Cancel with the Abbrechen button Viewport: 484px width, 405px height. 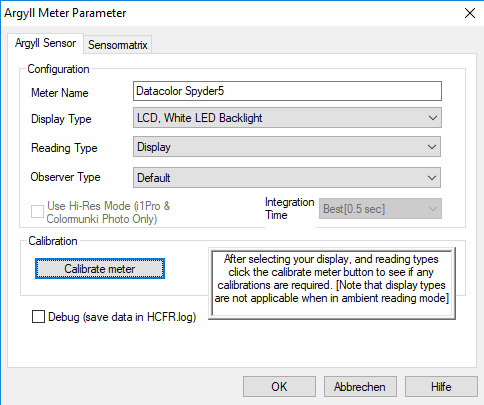360,387
